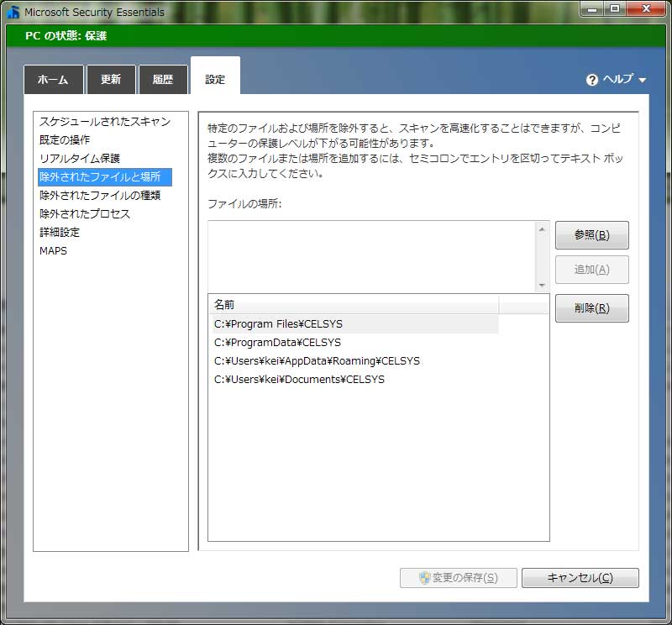Switch to the ホーム tab
The image size is (672, 625).
pos(53,80)
